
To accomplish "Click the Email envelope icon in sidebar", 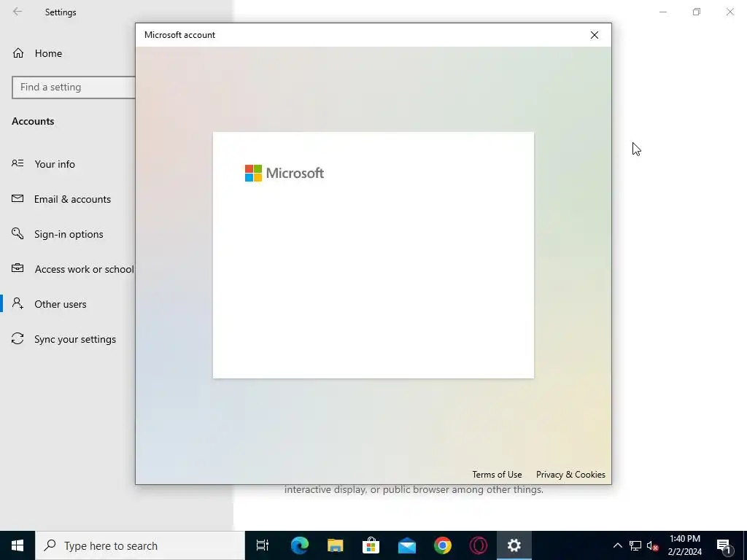I will pyautogui.click(x=18, y=198).
